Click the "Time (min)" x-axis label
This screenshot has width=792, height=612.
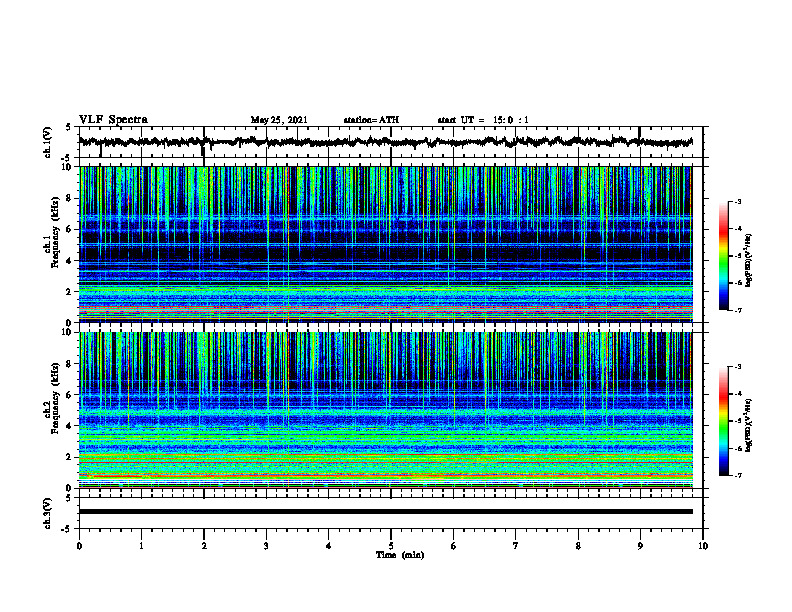pyautogui.click(x=400, y=555)
